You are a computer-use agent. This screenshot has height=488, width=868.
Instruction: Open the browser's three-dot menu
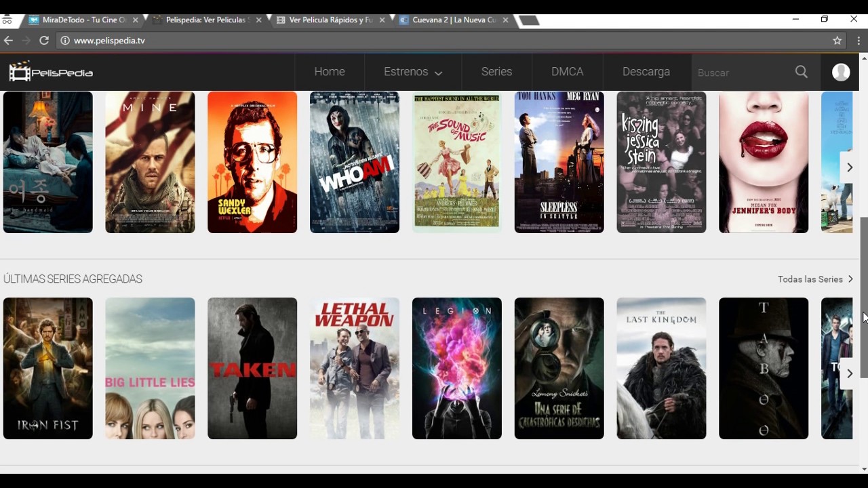859,41
